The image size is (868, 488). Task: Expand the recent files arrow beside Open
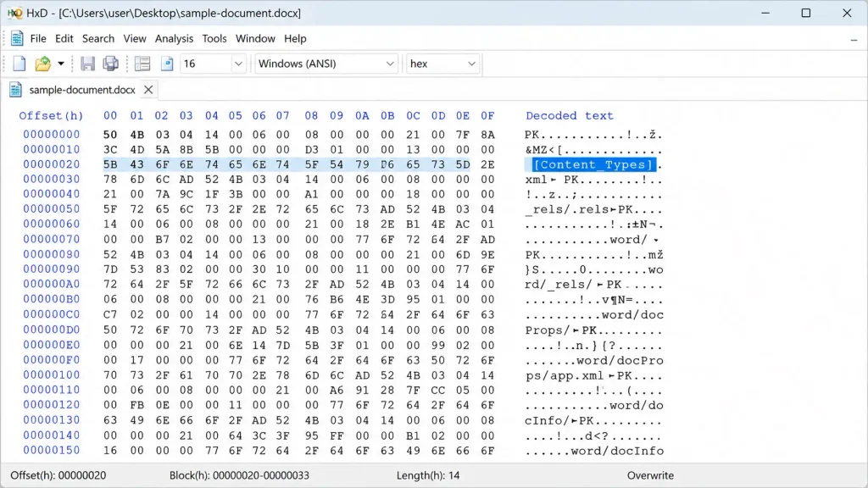tap(61, 64)
